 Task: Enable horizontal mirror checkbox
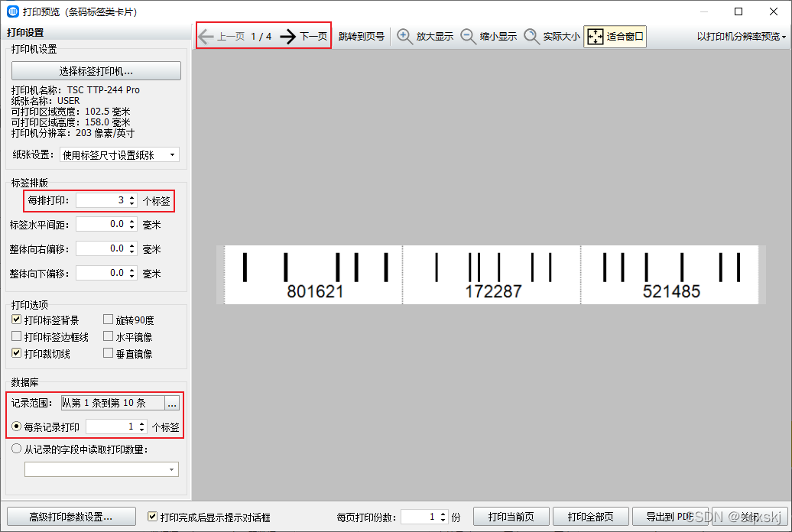pyautogui.click(x=108, y=336)
